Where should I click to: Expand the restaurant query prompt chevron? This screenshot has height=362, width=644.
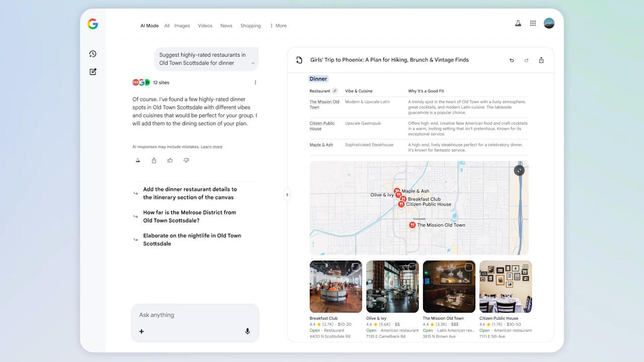[253, 63]
